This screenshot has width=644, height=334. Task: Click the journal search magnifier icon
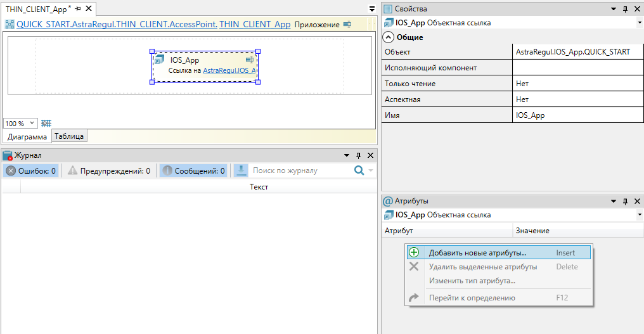(x=359, y=170)
